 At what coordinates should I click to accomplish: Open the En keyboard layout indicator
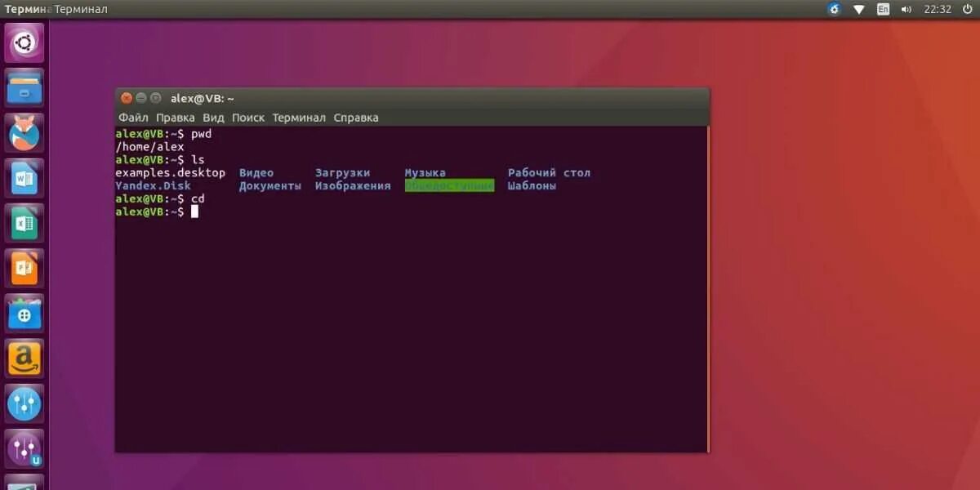click(x=883, y=9)
